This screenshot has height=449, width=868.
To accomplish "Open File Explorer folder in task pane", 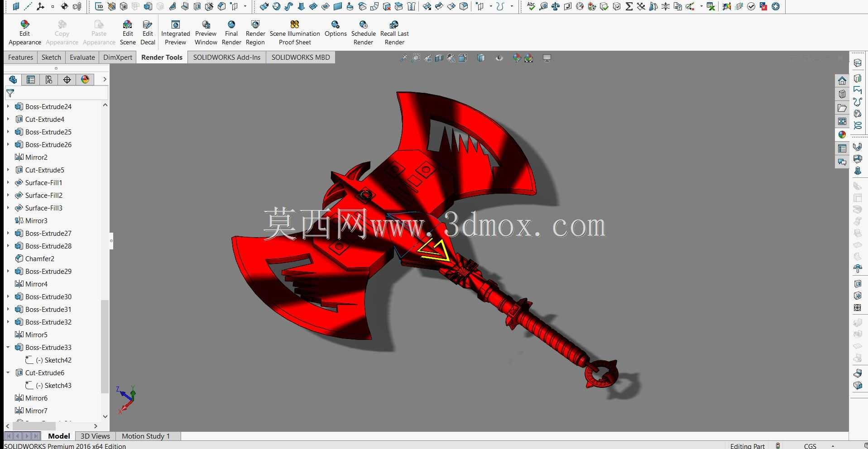I will coord(842,108).
